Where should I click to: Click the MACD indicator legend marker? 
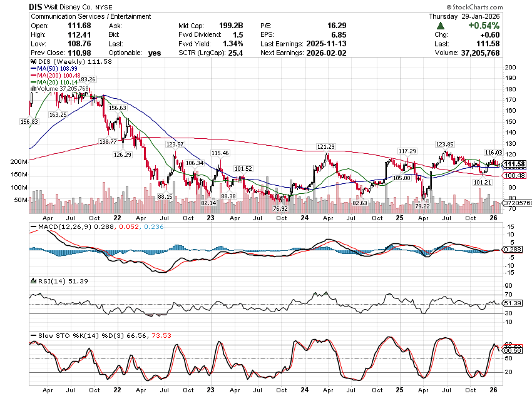[x=33, y=225]
